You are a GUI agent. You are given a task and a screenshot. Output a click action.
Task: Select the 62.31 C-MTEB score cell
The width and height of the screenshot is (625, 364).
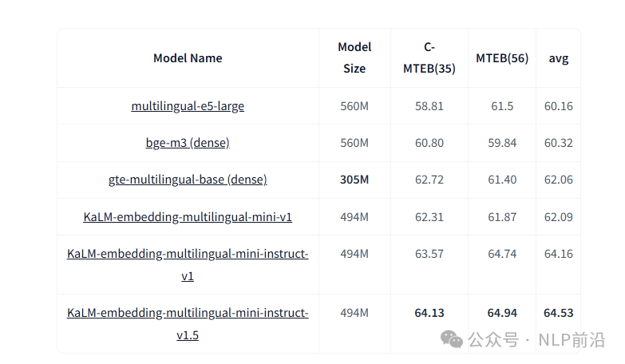click(x=429, y=217)
